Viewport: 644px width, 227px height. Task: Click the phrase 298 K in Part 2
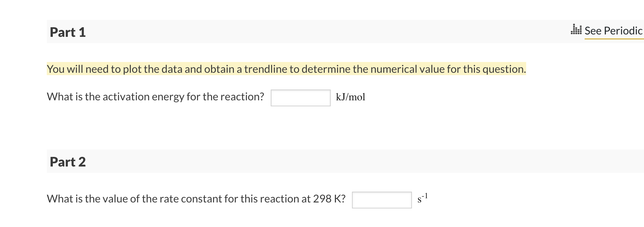pos(328,198)
